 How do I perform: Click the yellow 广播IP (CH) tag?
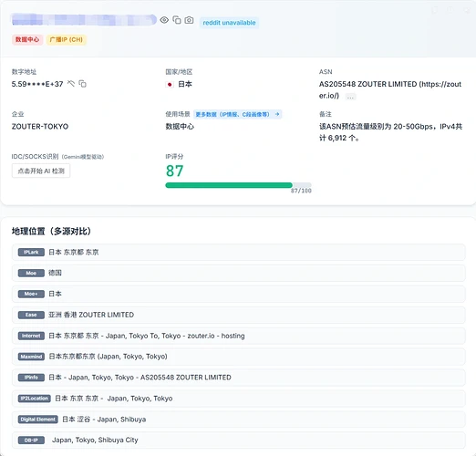coord(67,39)
